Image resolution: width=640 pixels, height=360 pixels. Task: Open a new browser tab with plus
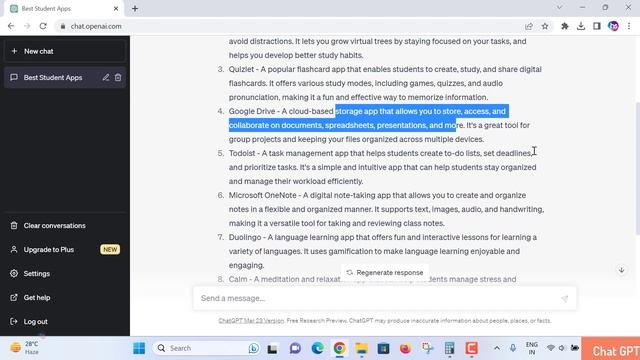[135, 9]
